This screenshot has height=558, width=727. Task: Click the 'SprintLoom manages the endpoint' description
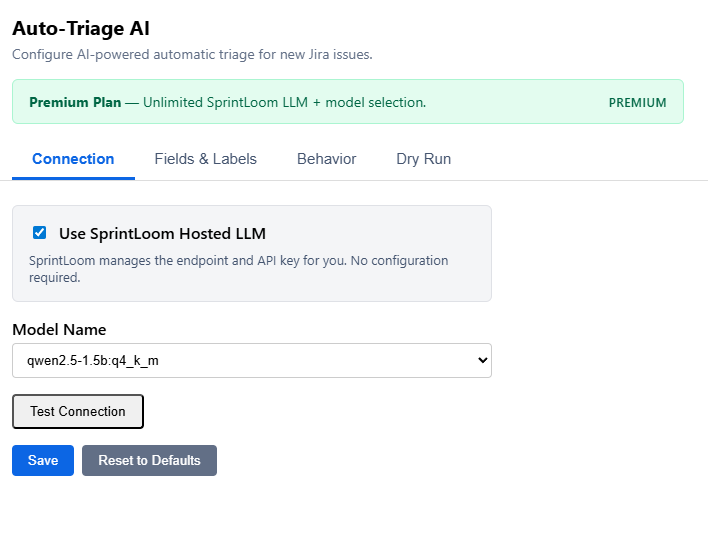coord(238,269)
